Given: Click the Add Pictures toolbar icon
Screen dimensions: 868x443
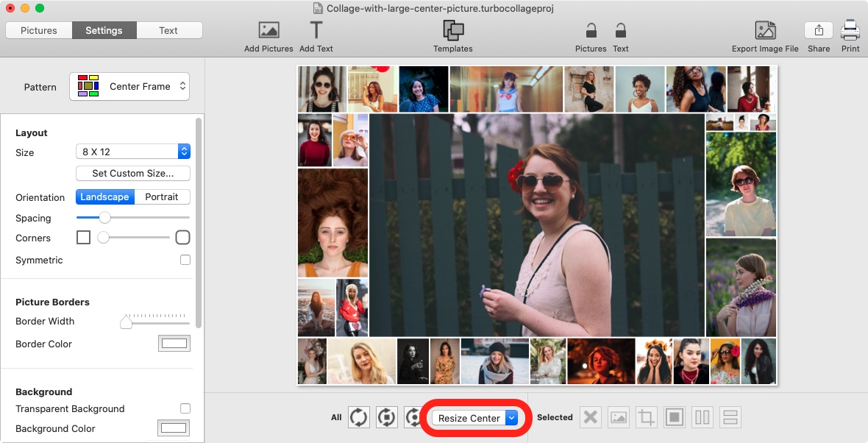Looking at the screenshot, I should coord(268,30).
